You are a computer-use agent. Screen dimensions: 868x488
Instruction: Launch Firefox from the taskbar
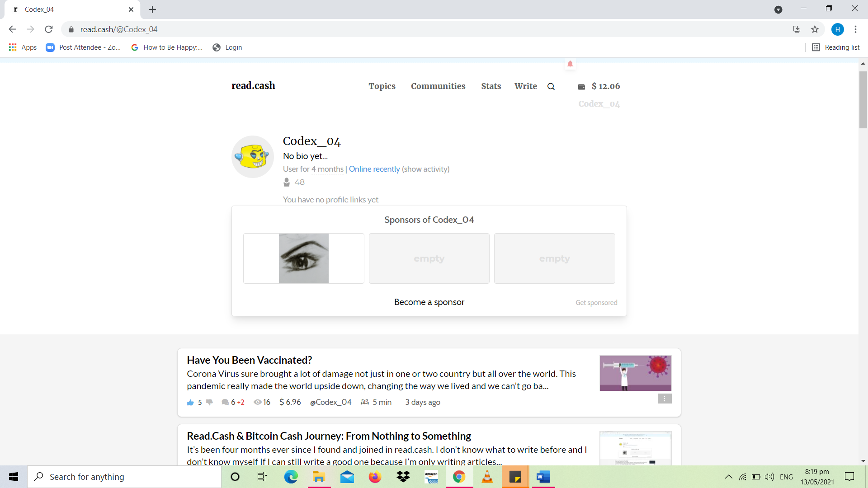point(375,477)
